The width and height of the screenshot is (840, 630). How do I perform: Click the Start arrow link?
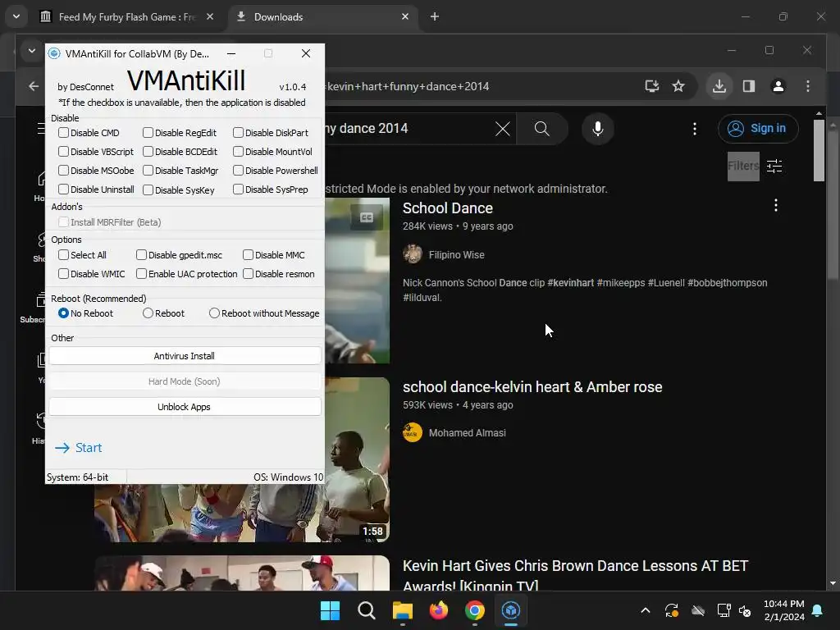click(78, 448)
